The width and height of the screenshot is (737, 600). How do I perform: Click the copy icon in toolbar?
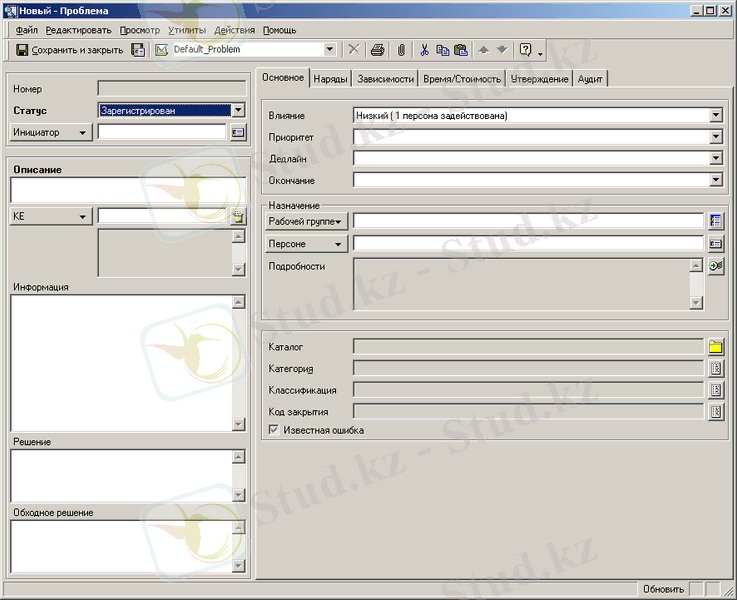point(443,50)
